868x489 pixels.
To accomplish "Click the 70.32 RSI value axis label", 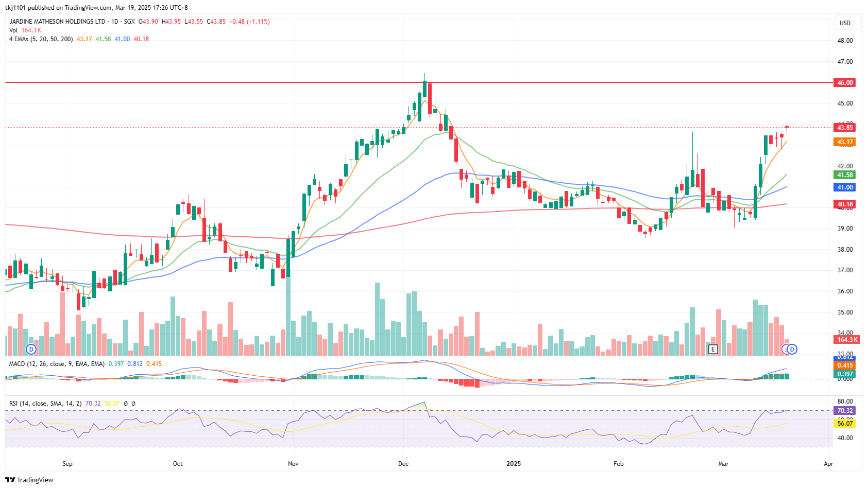I will tap(844, 411).
